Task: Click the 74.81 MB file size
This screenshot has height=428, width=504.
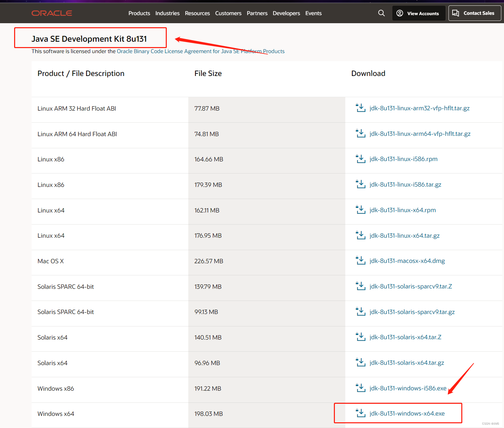Action: click(x=206, y=134)
